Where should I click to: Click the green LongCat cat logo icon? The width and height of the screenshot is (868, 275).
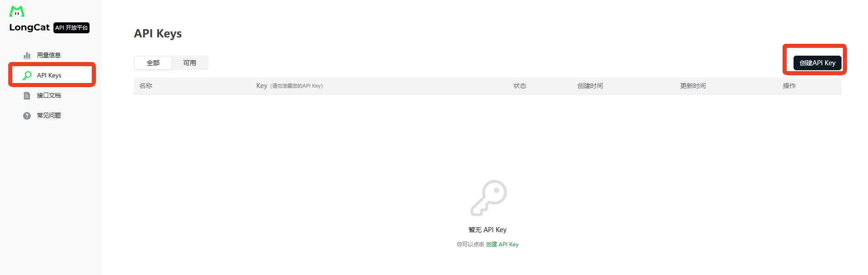[x=17, y=11]
